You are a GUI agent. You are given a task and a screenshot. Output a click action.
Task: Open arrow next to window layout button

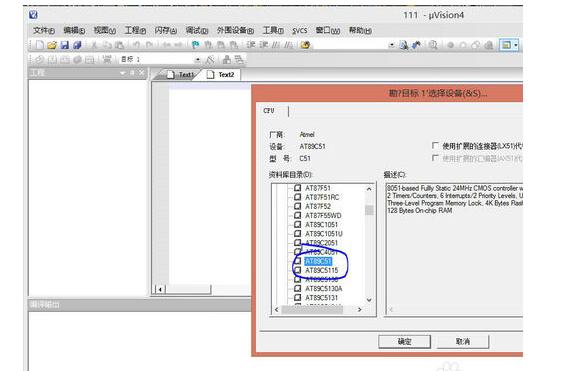coord(515,45)
